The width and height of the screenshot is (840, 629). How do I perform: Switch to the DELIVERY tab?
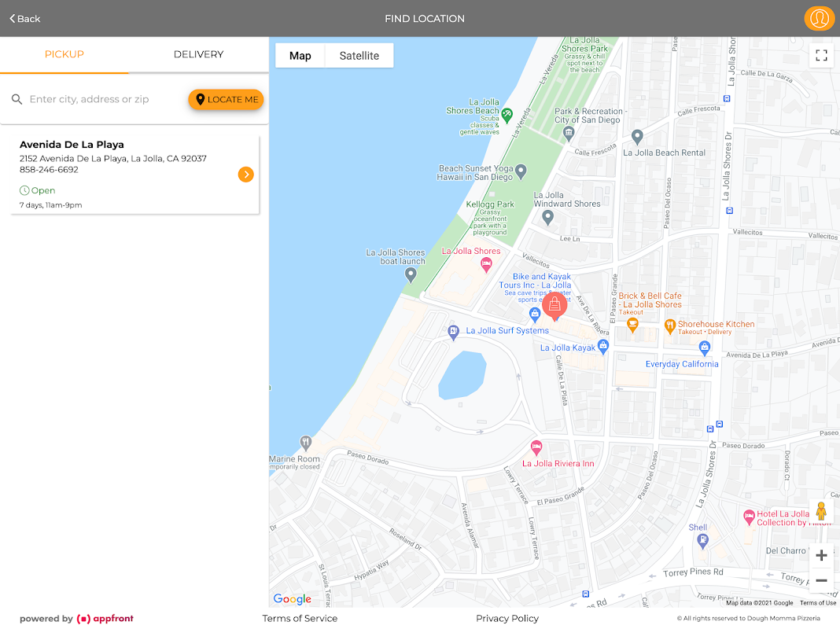pyautogui.click(x=199, y=54)
